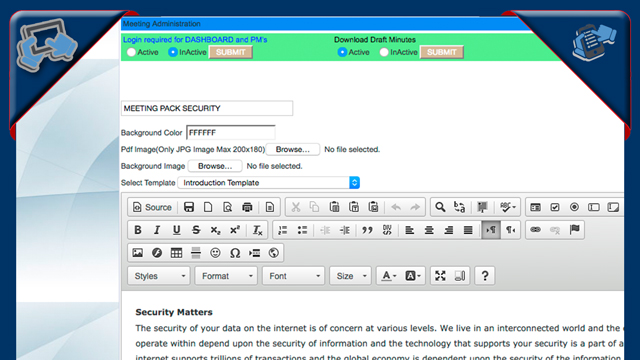640x360 pixels.
Task: Insert a horizontal line
Action: (196, 253)
